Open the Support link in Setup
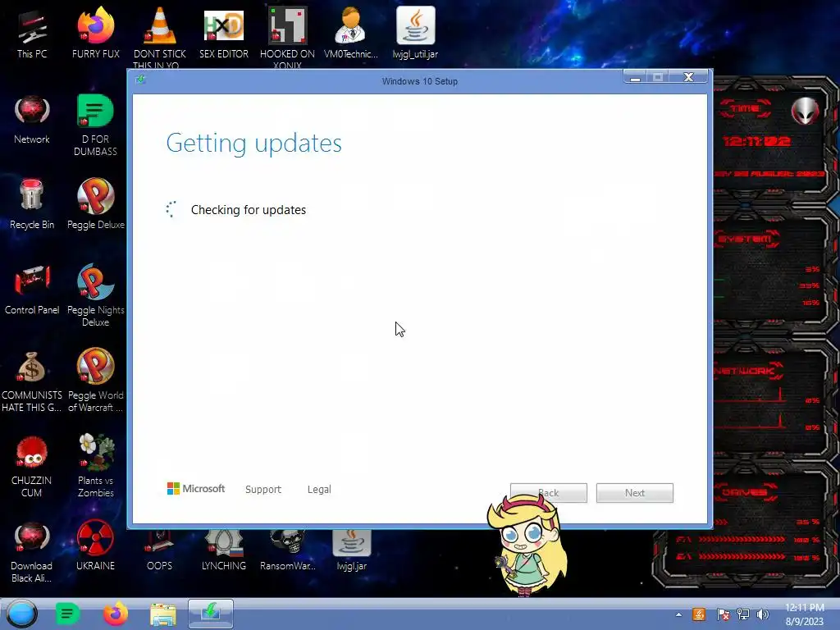The width and height of the screenshot is (840, 630). 263,489
